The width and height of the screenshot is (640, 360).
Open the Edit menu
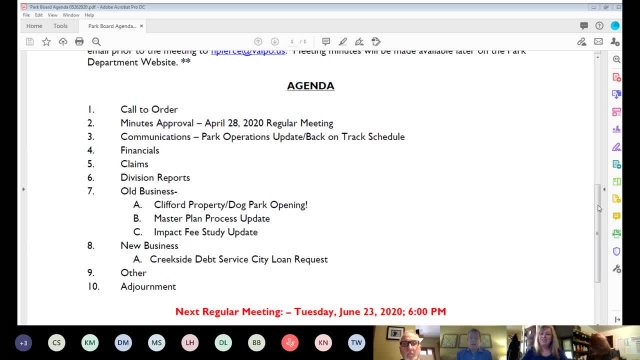[x=39, y=15]
